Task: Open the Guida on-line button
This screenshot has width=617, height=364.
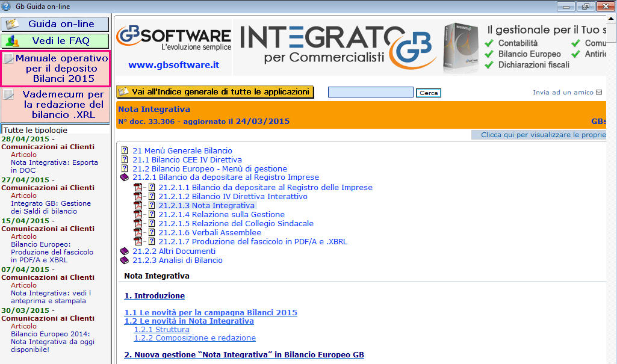Action: [55, 24]
